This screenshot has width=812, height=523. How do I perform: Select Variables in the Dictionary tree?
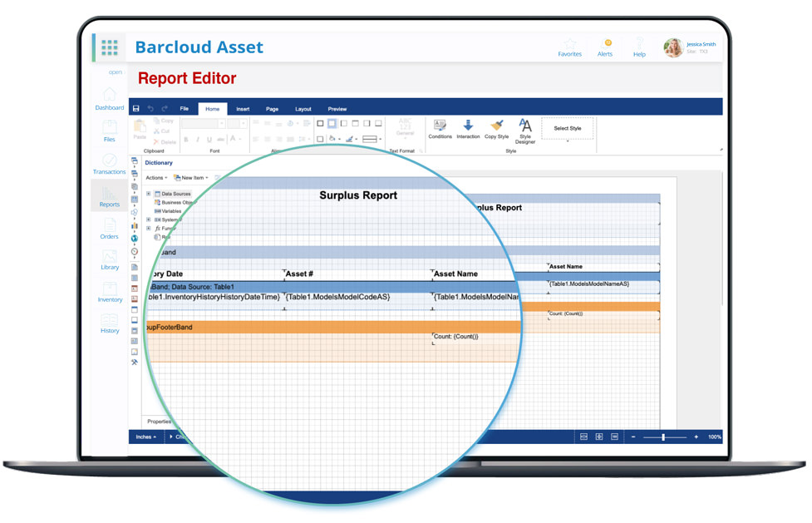[x=168, y=211]
